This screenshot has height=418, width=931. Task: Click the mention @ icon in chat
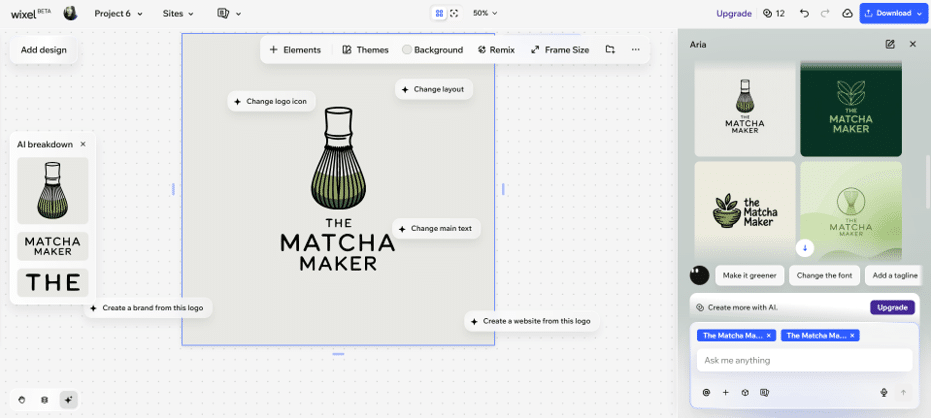coord(706,392)
